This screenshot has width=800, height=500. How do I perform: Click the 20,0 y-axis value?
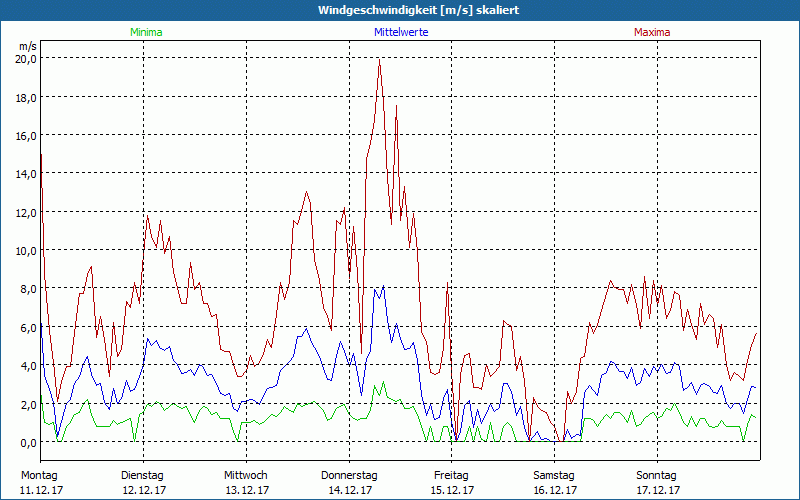tap(24, 58)
